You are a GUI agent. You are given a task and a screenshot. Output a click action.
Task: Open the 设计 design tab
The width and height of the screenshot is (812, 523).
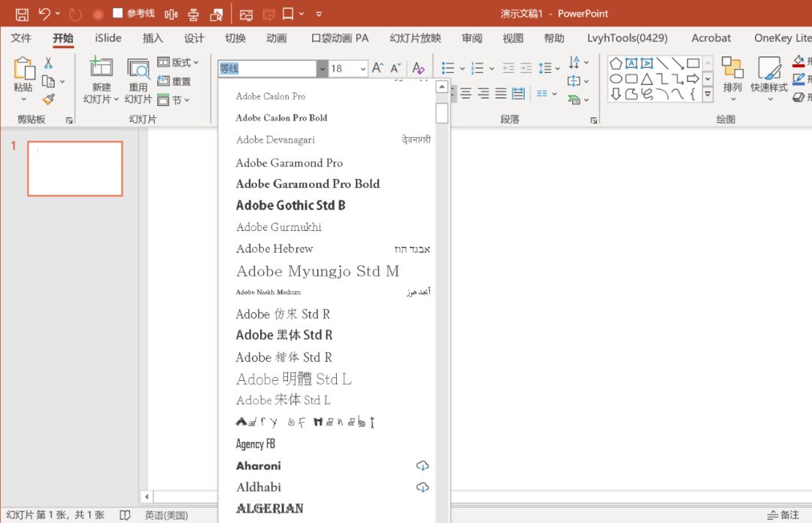[x=194, y=38]
